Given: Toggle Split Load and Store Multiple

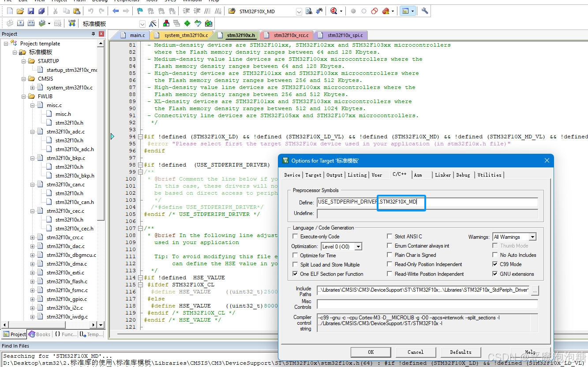Looking at the screenshot, I should point(296,264).
